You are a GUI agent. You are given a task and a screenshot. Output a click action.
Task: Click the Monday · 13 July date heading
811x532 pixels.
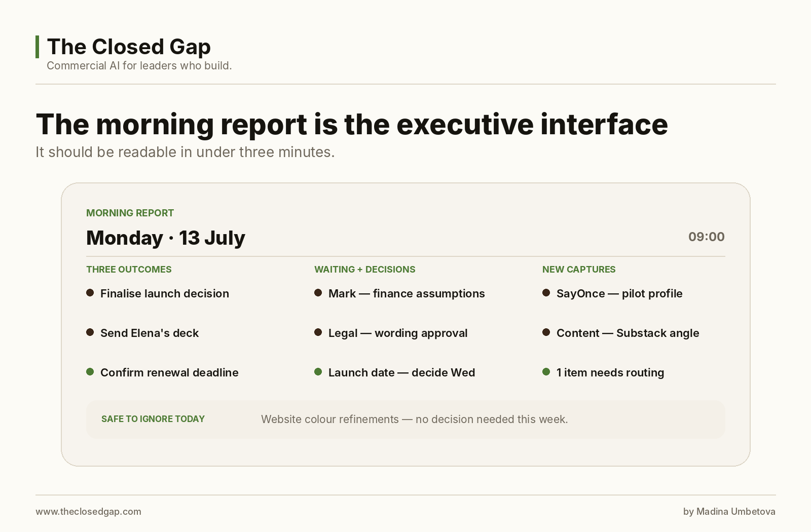coord(166,238)
